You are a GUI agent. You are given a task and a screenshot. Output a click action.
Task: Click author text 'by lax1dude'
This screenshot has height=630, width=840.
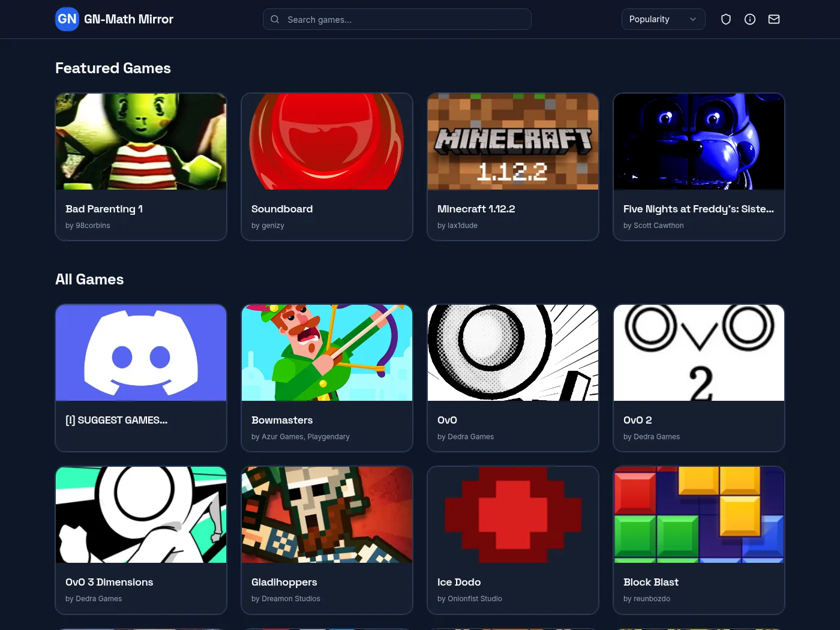tap(457, 226)
